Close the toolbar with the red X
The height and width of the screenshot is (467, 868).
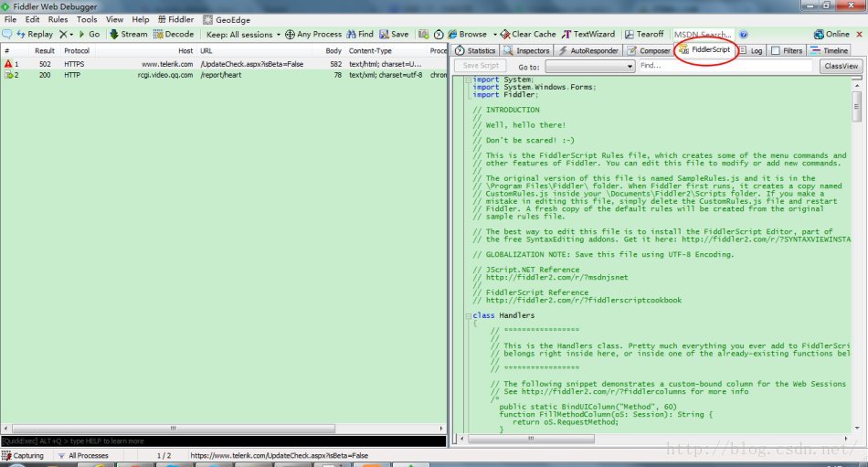click(859, 35)
